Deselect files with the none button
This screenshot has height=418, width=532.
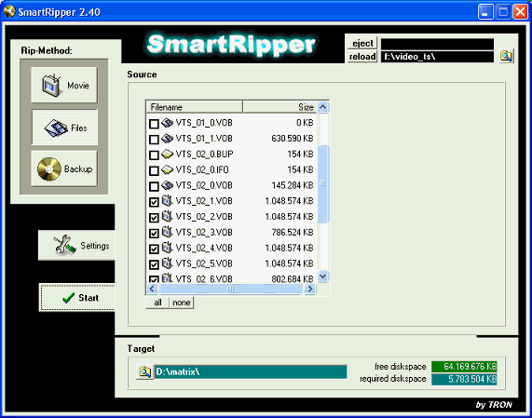click(x=182, y=303)
